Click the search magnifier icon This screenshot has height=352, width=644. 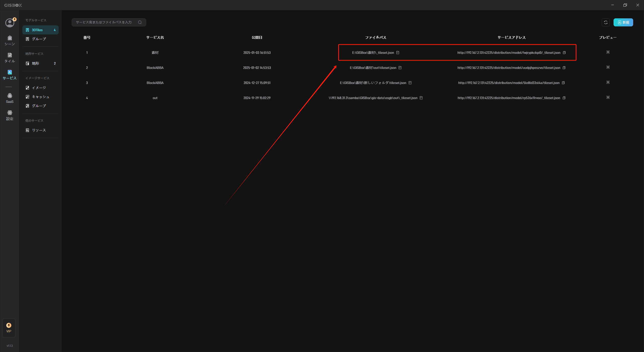click(140, 22)
